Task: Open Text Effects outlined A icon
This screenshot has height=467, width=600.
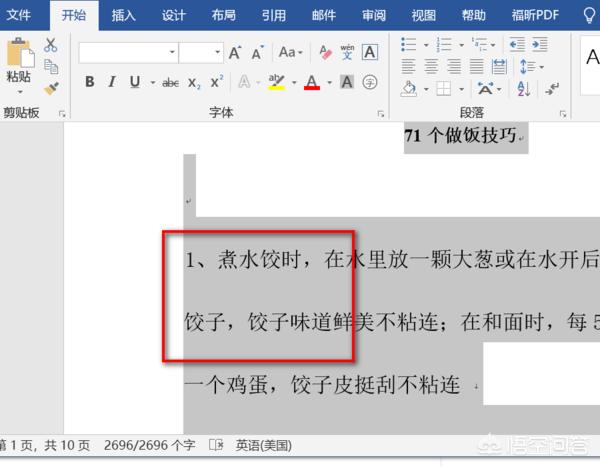Action: point(244,82)
